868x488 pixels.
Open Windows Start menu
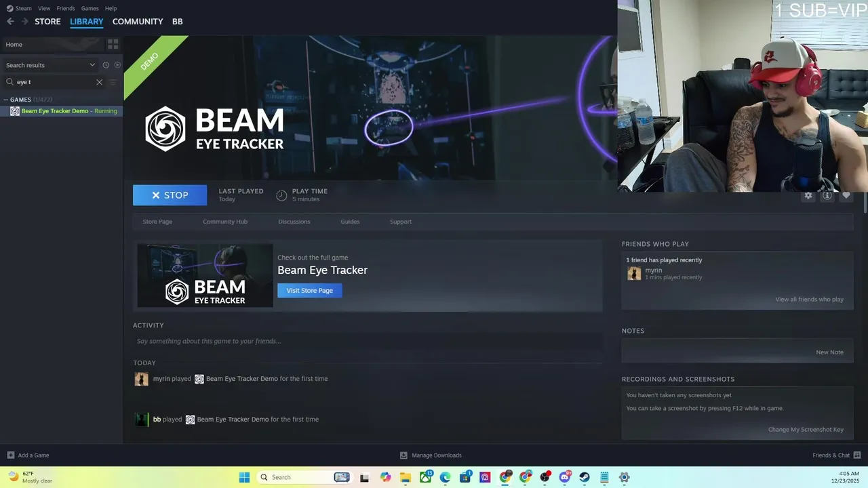tap(244, 477)
